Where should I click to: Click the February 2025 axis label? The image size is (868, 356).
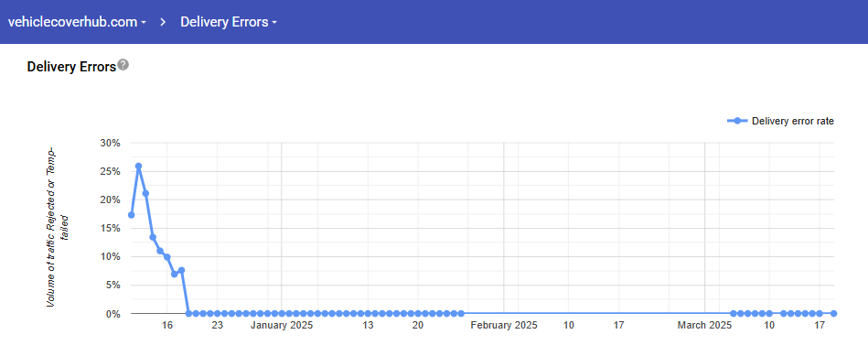[x=504, y=326]
